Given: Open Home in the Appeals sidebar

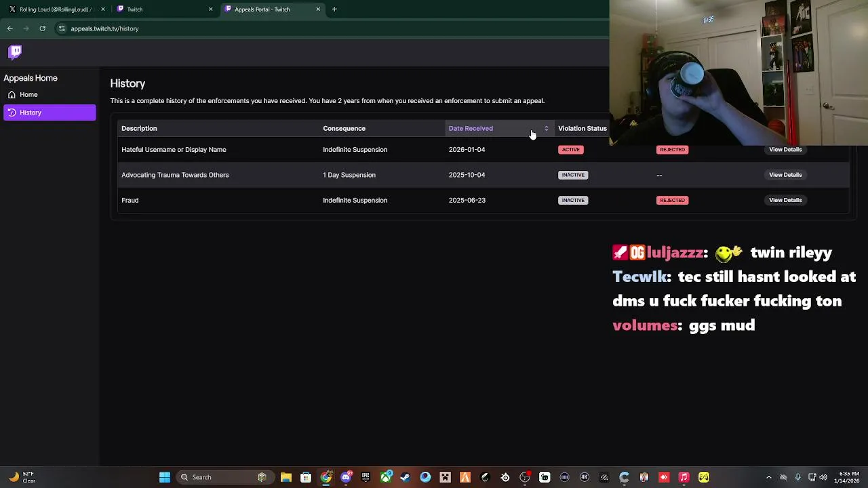Looking at the screenshot, I should (x=50, y=94).
